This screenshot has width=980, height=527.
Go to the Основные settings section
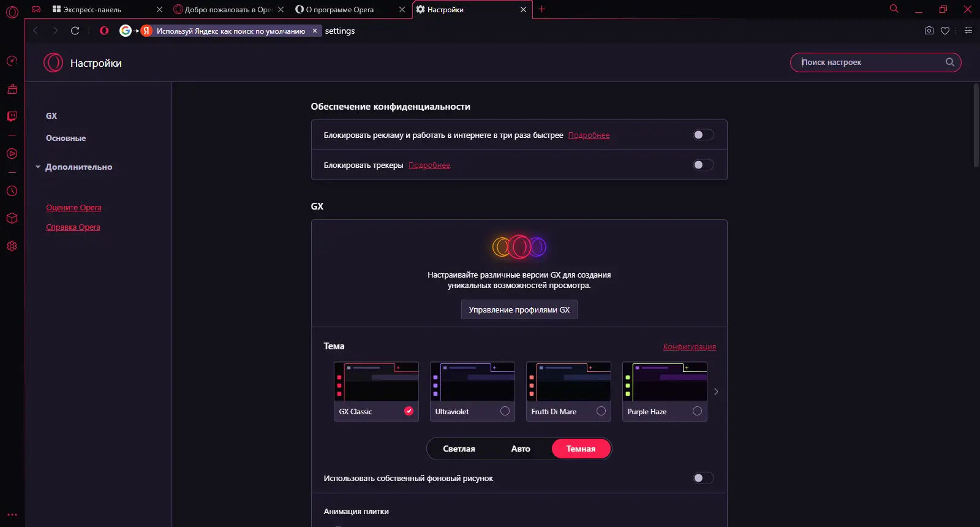pyautogui.click(x=66, y=138)
